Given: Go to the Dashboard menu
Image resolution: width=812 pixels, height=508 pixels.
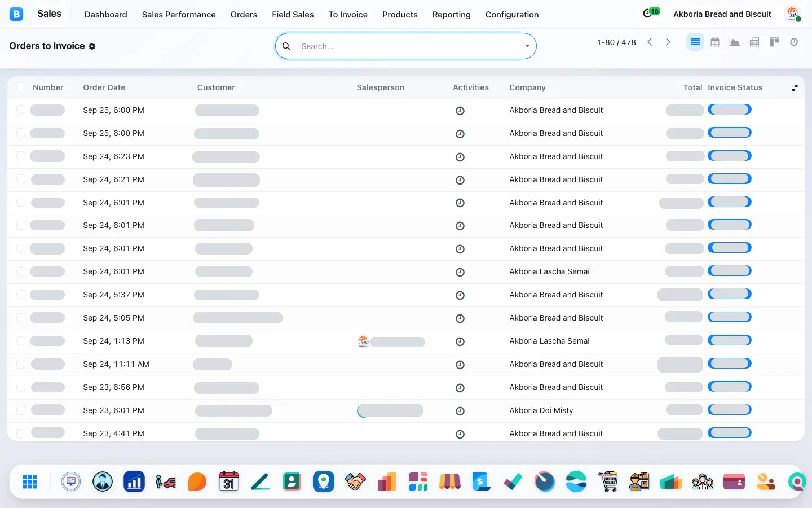Looking at the screenshot, I should (106, 15).
